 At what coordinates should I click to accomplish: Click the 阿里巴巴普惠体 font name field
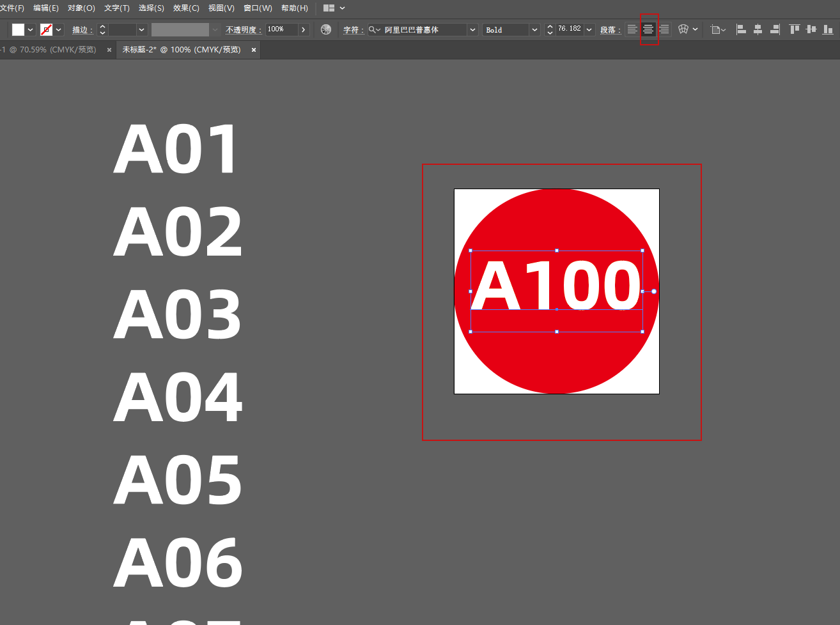tap(424, 30)
